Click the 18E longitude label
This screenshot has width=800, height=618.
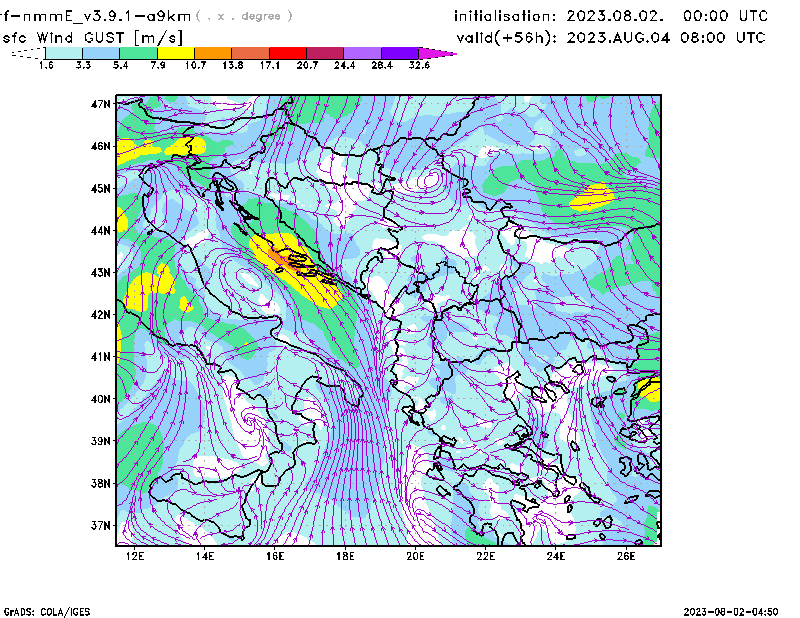point(345,556)
